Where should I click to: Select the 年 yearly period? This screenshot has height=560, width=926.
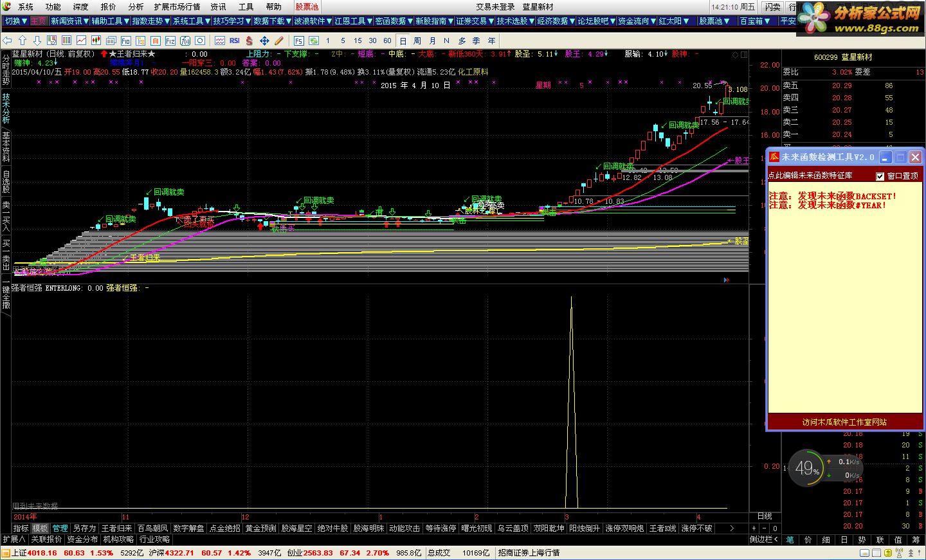(492, 41)
